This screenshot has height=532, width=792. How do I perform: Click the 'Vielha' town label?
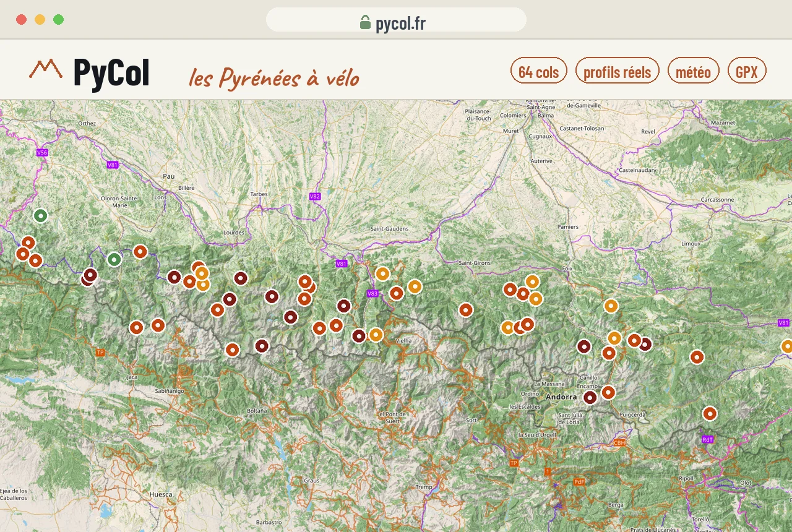pyautogui.click(x=403, y=340)
